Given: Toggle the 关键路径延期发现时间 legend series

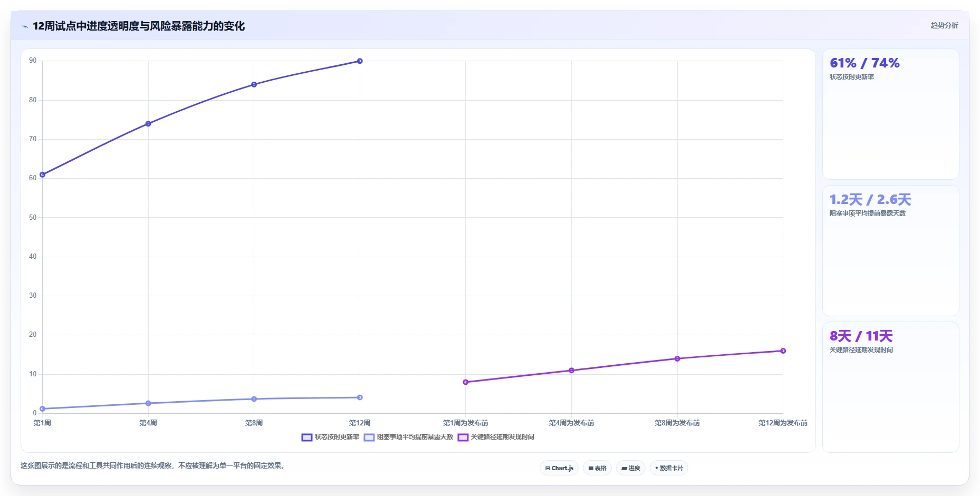Looking at the screenshot, I should 496,437.
